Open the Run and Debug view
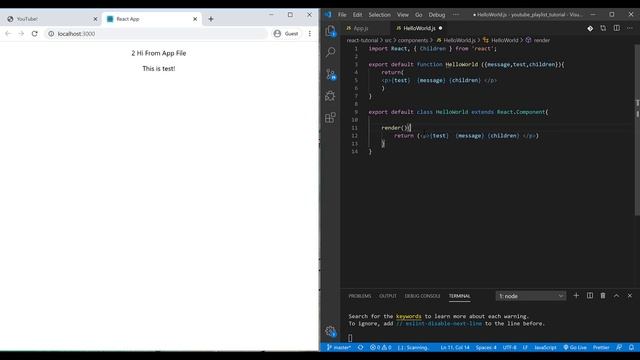Screen dimensions: 640x360 click(x=330, y=96)
